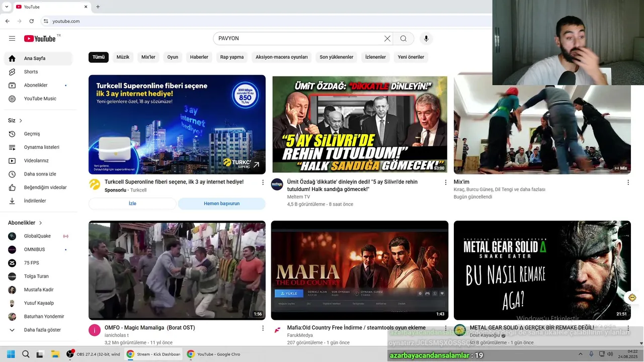The image size is (644, 362).
Task: Open the OMNIBUS subscription channel
Action: click(x=38, y=249)
